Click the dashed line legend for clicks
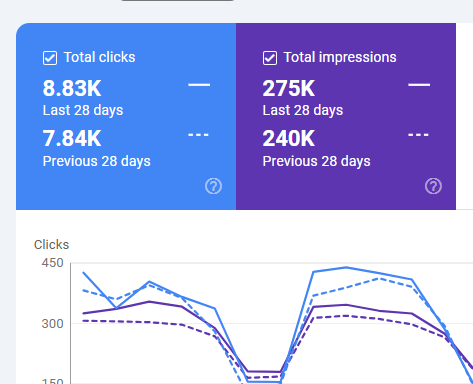The image size is (473, 384). 198,135
